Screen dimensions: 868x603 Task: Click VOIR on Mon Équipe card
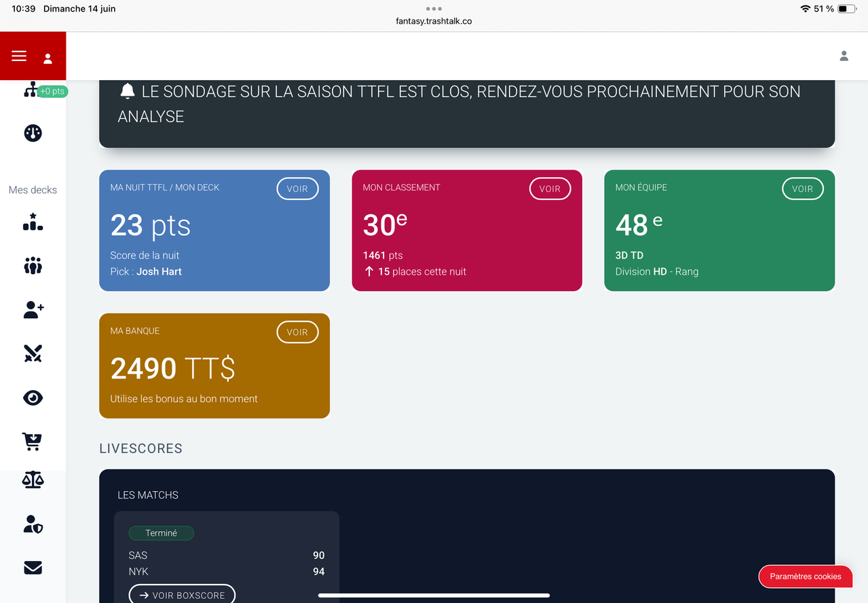click(802, 189)
